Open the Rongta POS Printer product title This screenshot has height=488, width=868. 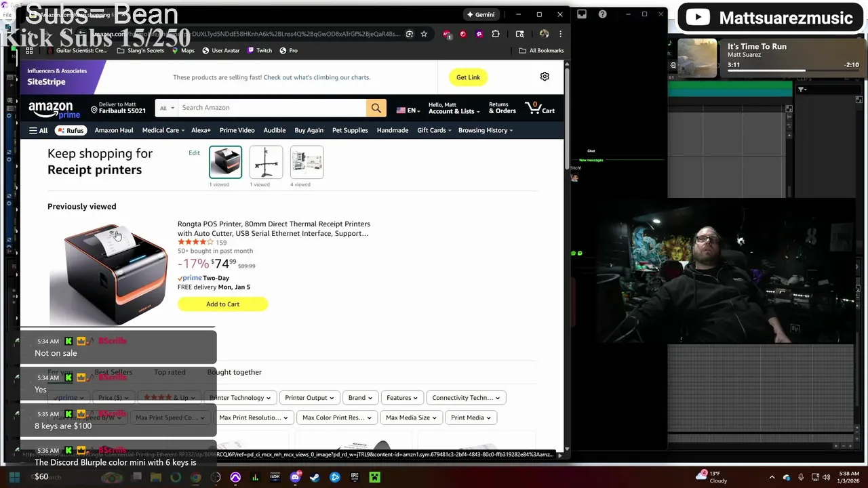(274, 228)
